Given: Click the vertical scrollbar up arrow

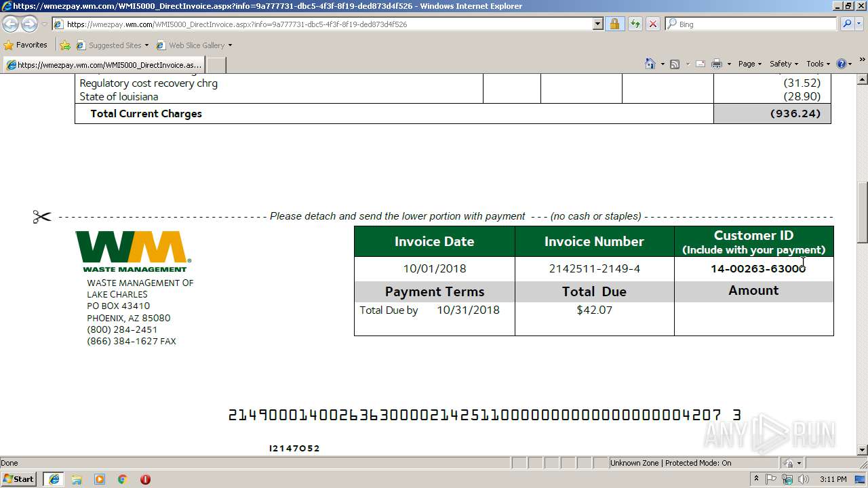Looking at the screenshot, I should tap(862, 79).
